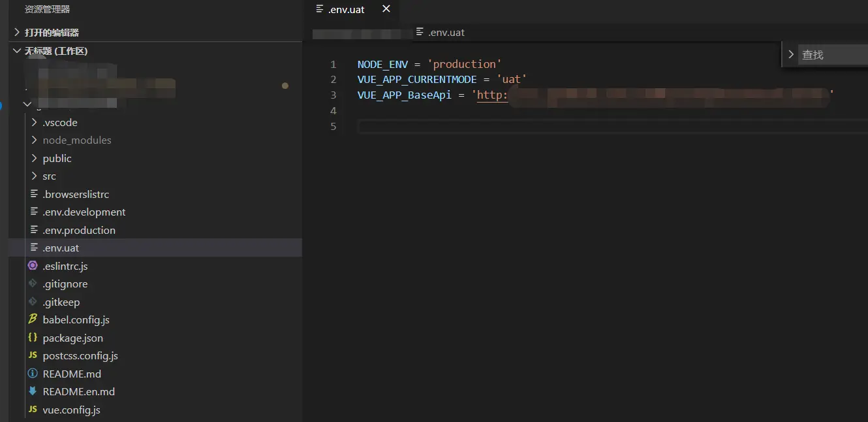Click line number 4 in gutter
Viewport: 868px width, 422px height.
click(333, 110)
